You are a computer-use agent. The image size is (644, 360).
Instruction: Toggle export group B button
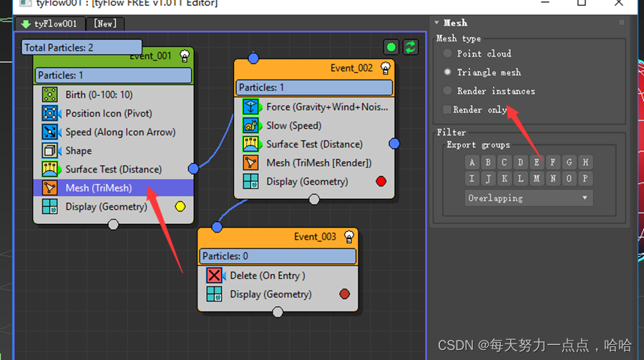coord(488,162)
